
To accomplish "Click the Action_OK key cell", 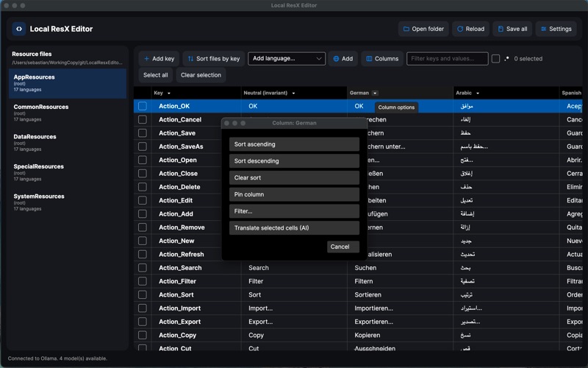I will [x=196, y=106].
